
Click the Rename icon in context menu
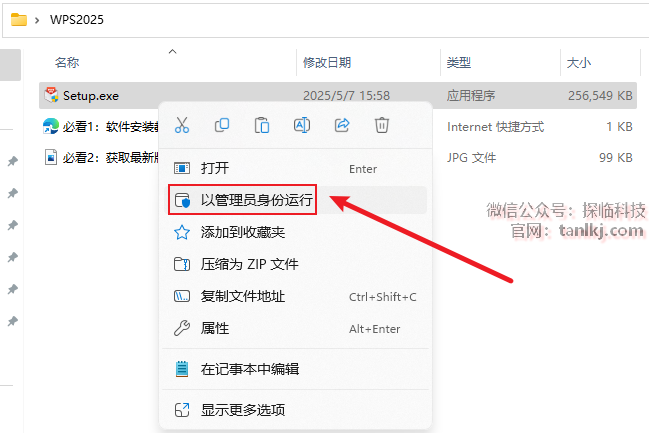click(x=302, y=125)
